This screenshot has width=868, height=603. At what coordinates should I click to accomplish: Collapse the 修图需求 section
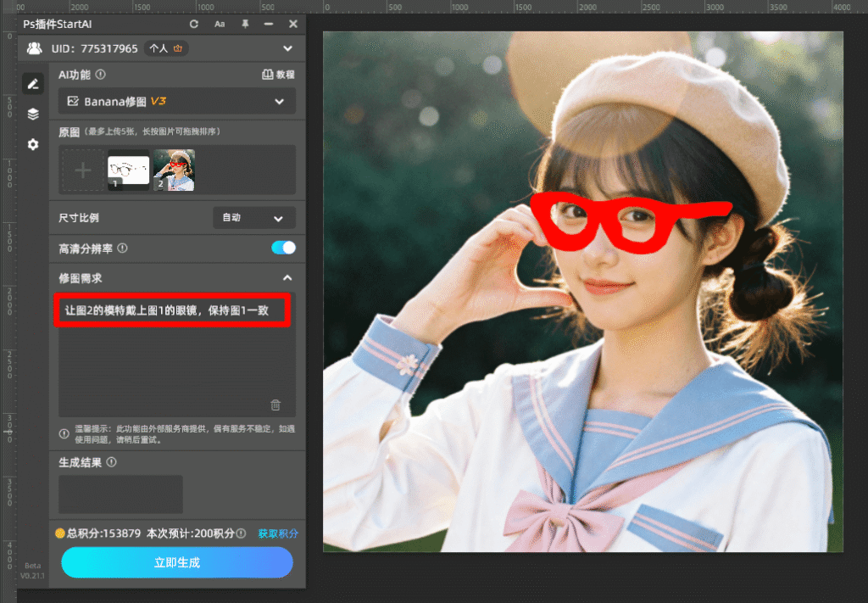(287, 277)
